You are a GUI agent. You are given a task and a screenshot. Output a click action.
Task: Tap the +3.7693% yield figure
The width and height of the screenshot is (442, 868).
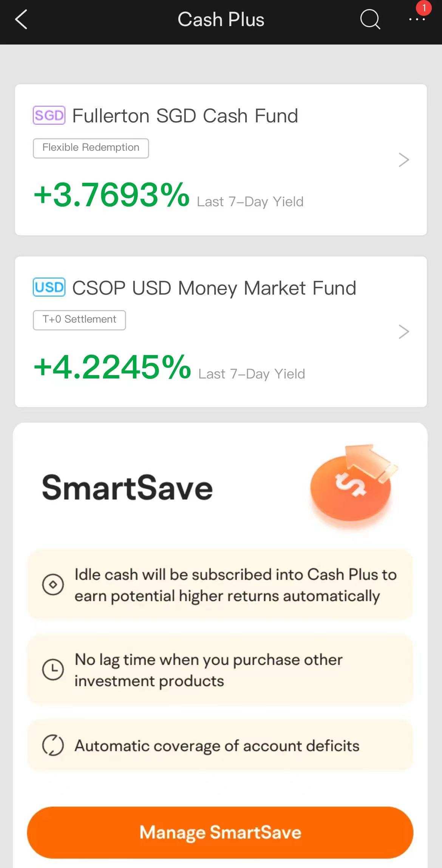(111, 195)
